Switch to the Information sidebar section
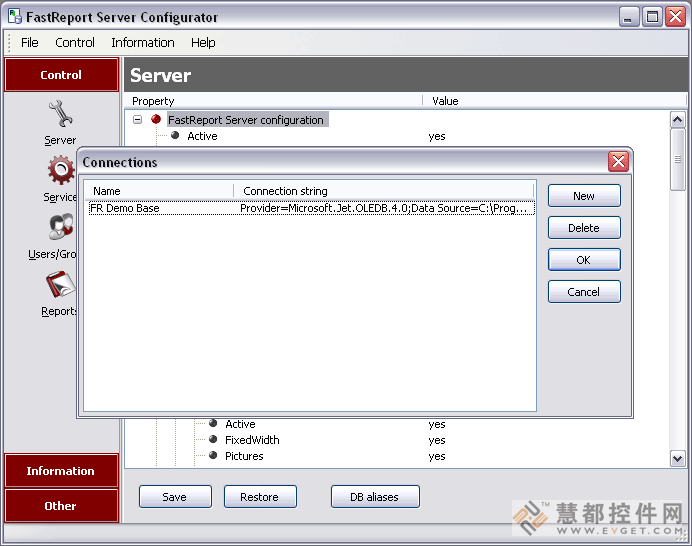 click(61, 471)
